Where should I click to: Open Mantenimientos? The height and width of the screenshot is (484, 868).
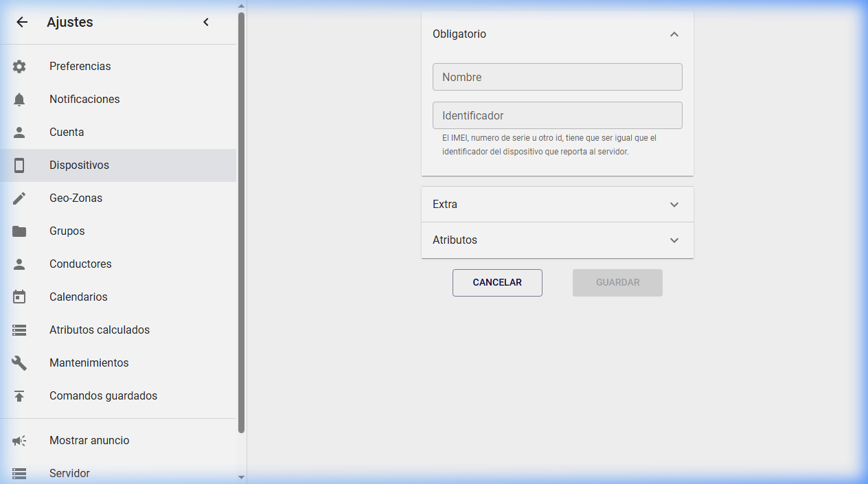(118, 363)
